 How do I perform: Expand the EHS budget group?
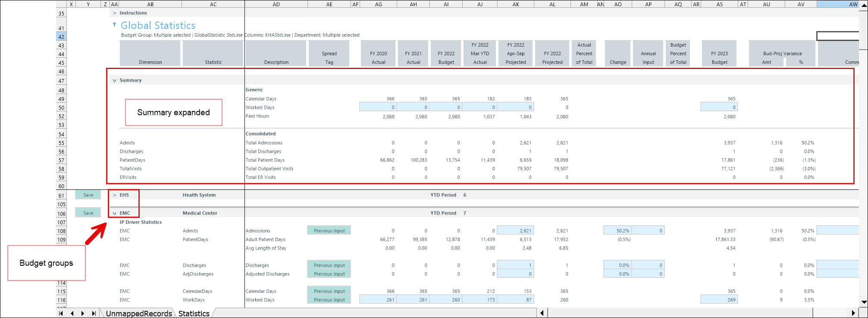pos(115,195)
